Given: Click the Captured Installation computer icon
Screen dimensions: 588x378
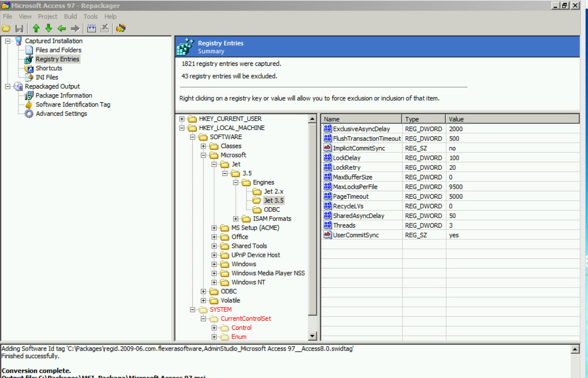Looking at the screenshot, I should point(18,41).
